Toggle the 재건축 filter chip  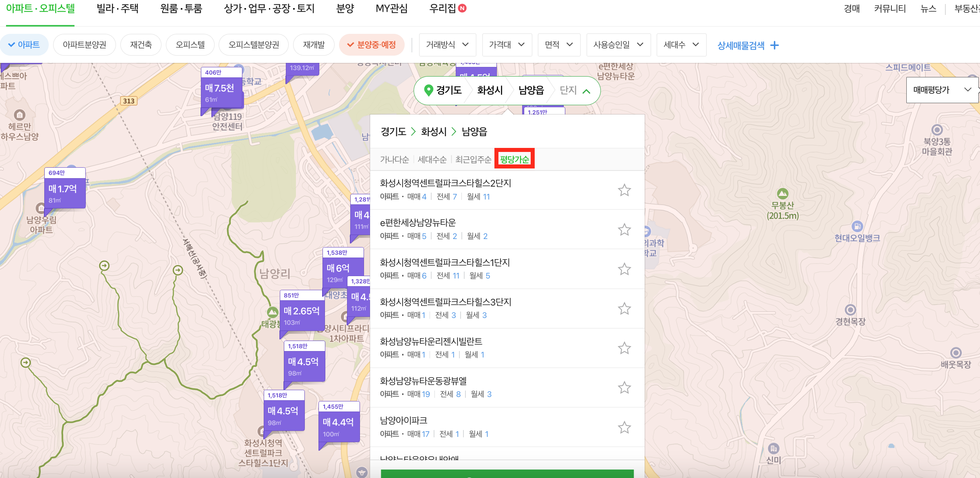click(141, 45)
